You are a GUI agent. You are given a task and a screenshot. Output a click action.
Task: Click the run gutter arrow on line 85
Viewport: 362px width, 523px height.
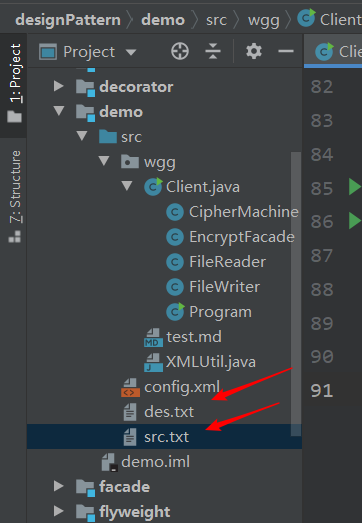tap(355, 186)
